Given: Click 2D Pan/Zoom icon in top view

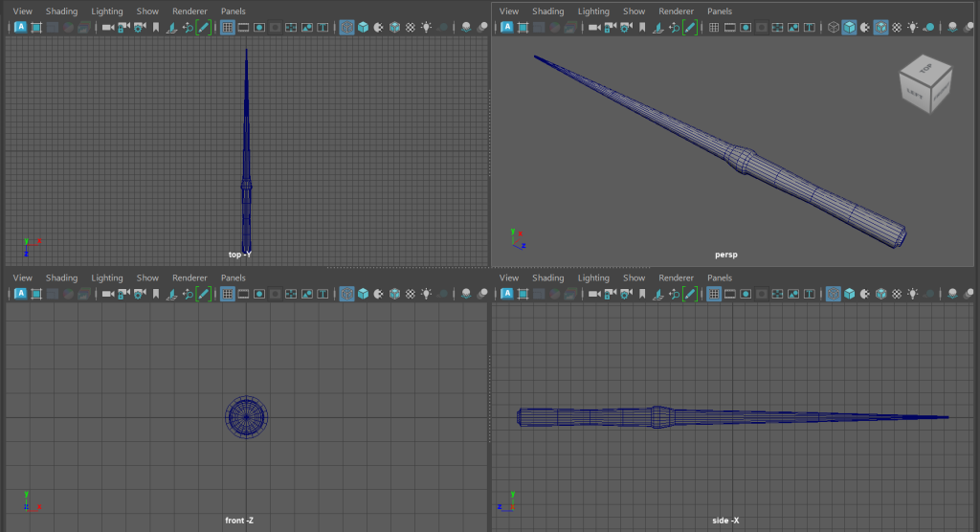Looking at the screenshot, I should [x=187, y=28].
